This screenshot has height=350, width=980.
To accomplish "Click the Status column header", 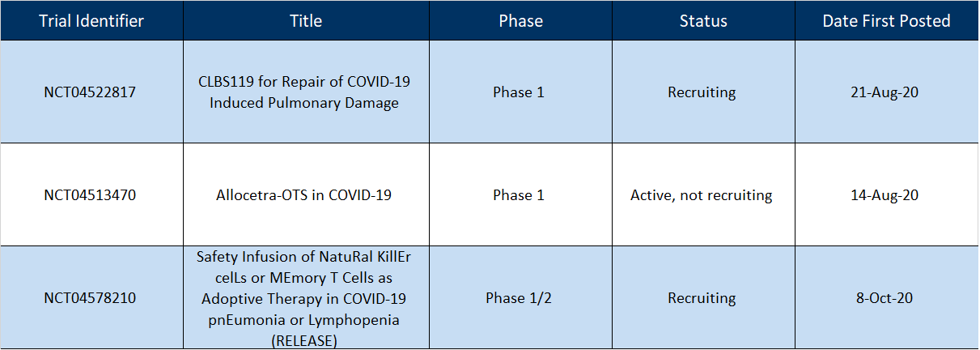I will point(703,21).
